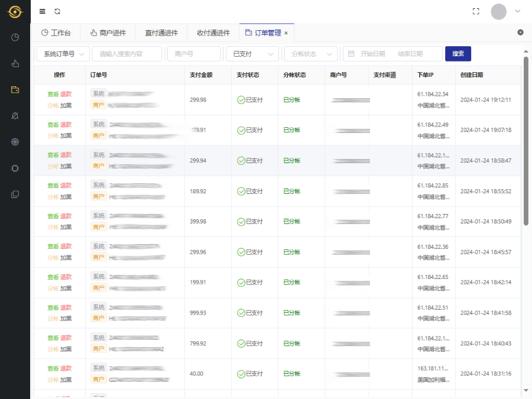Open the yellow folder sidebar icon
The image size is (532, 399).
coord(15,90)
